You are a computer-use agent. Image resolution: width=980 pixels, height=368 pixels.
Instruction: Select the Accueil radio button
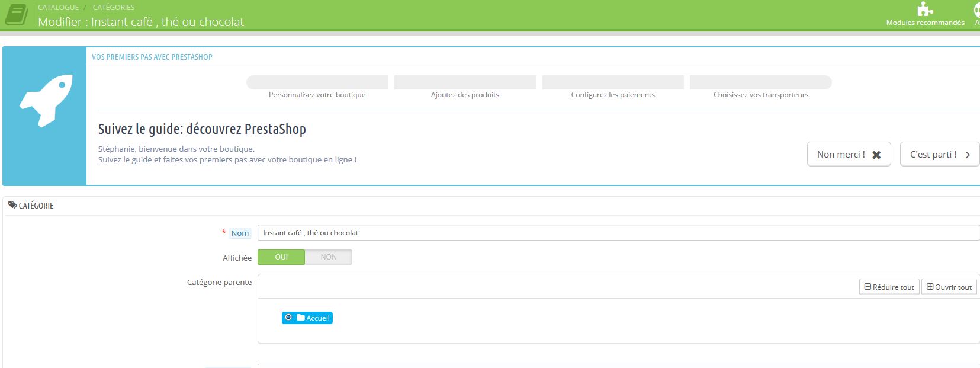pos(288,318)
